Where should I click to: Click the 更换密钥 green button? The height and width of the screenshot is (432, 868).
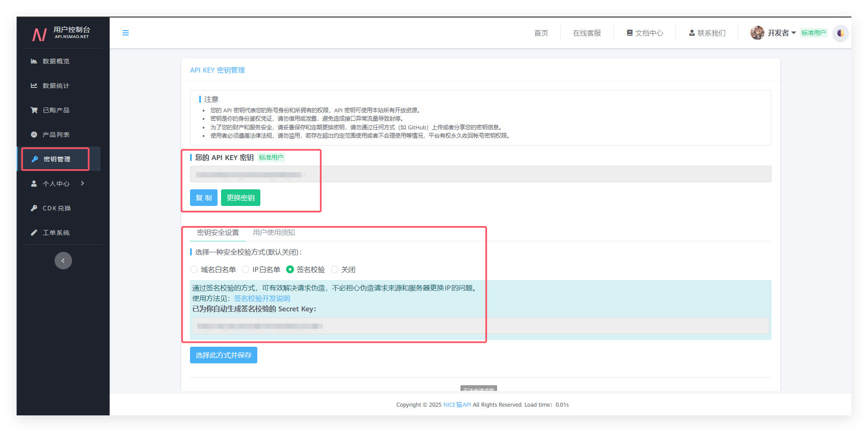coord(241,198)
